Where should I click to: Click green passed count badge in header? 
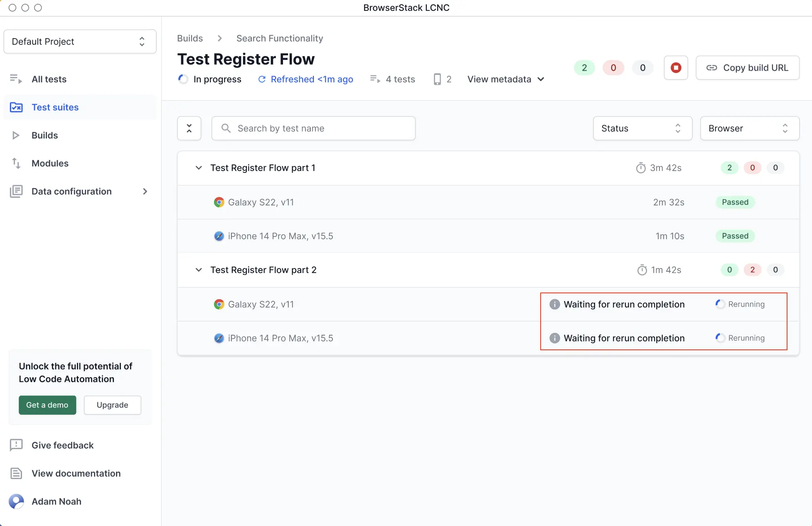(x=584, y=68)
